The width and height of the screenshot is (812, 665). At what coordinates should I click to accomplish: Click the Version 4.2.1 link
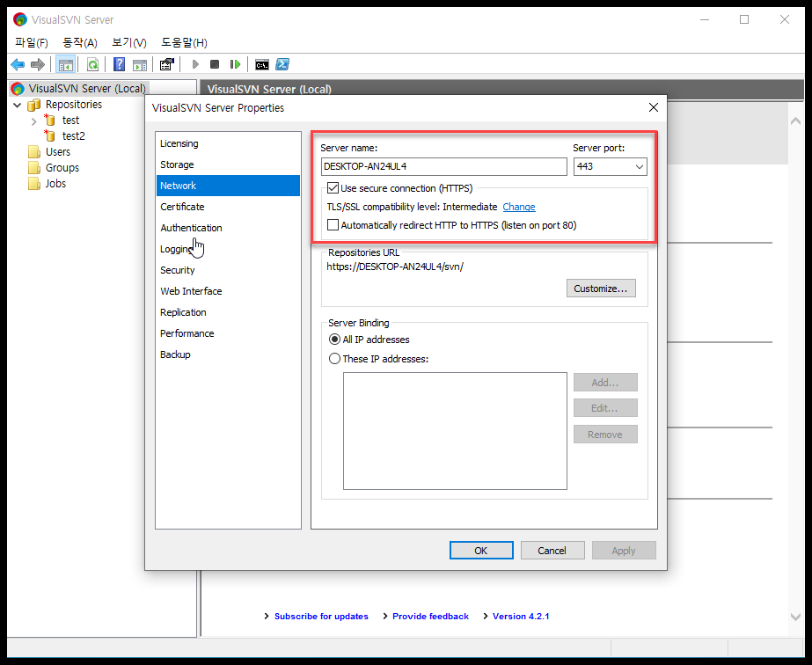(x=521, y=617)
